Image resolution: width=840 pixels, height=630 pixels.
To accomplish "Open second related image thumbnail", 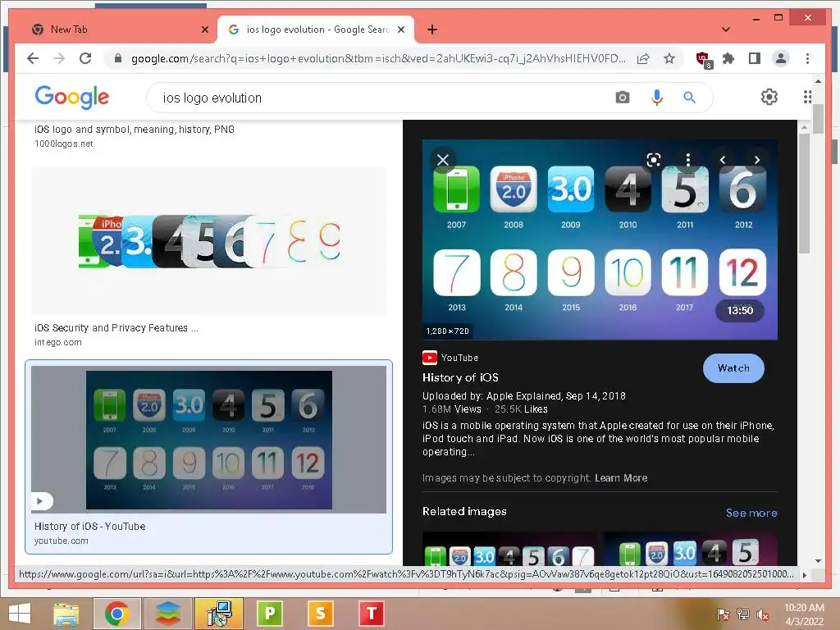I will (x=690, y=549).
